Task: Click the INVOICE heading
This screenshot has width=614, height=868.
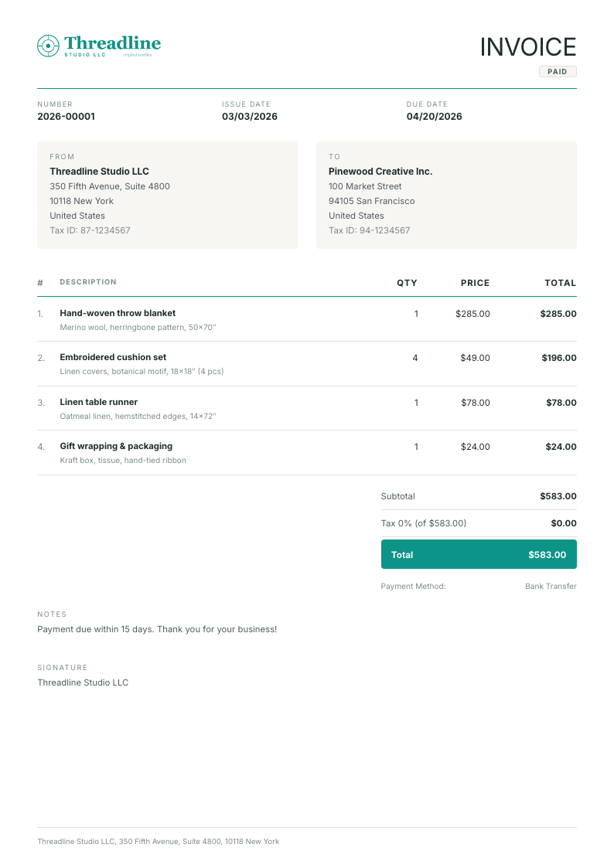Action: pyautogui.click(x=527, y=47)
